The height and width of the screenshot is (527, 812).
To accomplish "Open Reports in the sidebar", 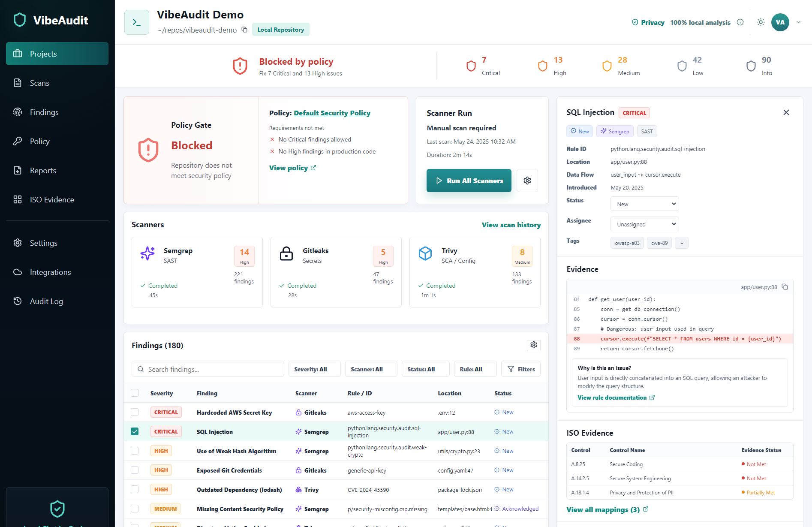I will [x=57, y=170].
